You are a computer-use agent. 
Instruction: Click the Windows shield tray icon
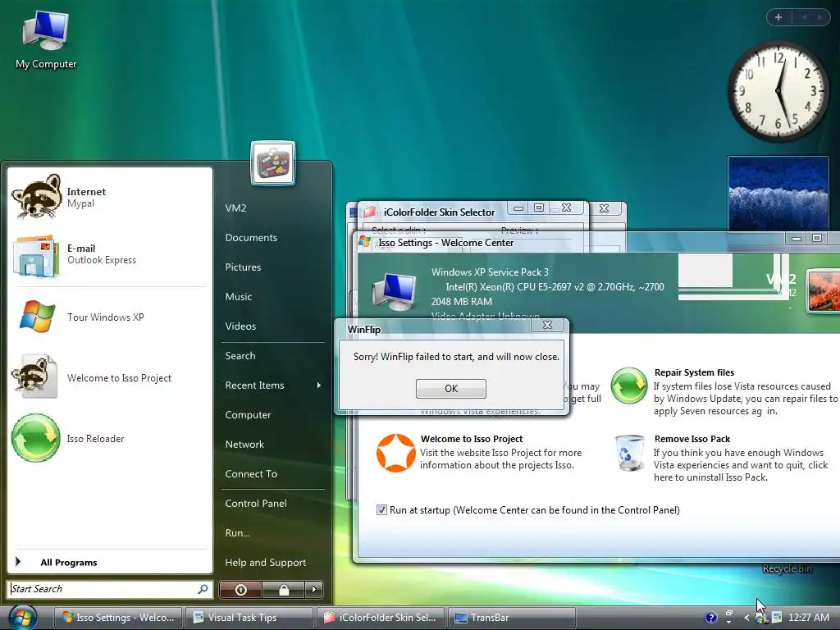[x=760, y=618]
